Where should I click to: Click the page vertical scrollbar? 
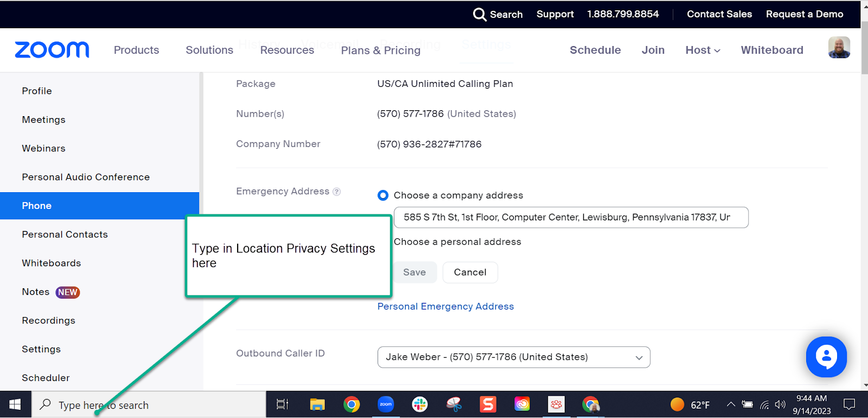(x=864, y=48)
